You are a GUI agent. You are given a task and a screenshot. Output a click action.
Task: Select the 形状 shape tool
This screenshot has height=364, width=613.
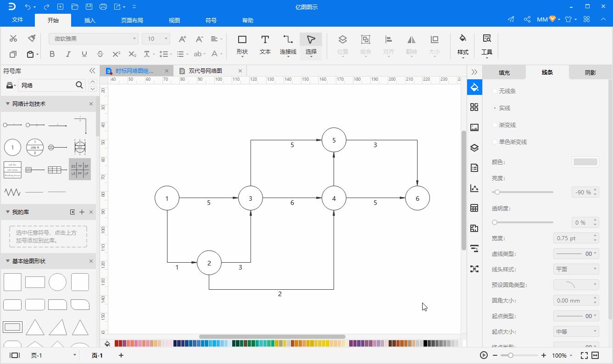(x=242, y=45)
